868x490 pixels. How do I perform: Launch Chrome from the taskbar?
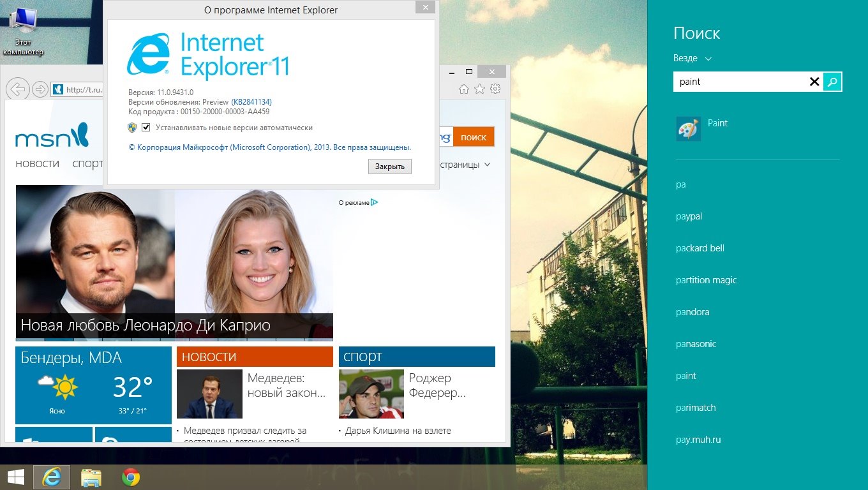131,477
